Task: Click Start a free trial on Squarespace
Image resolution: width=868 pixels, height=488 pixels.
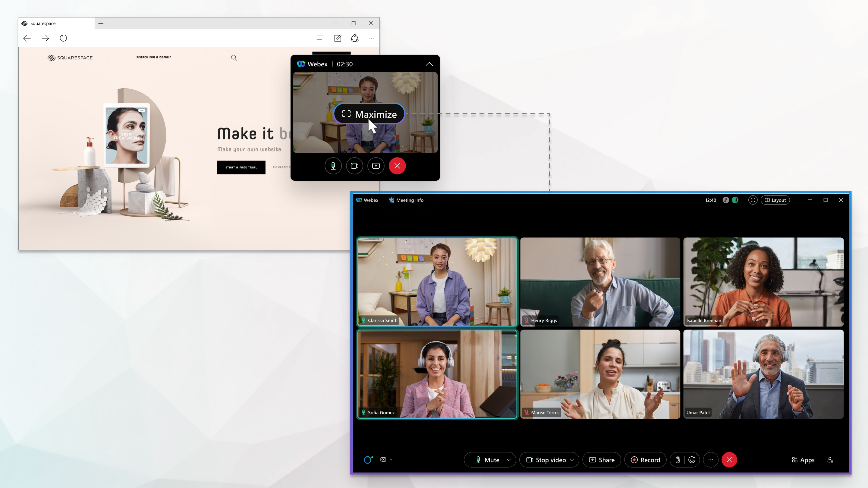Action: (x=241, y=167)
